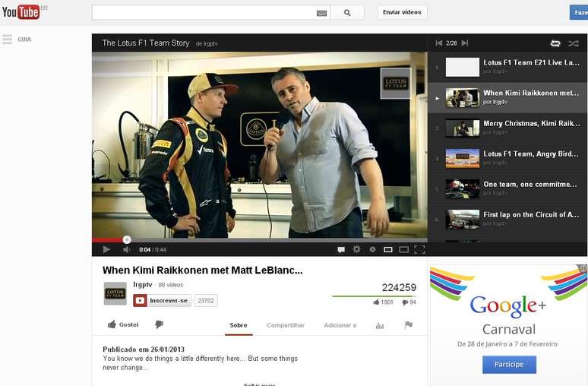
Task: Expand the Adicionar a dropdown
Action: point(340,325)
